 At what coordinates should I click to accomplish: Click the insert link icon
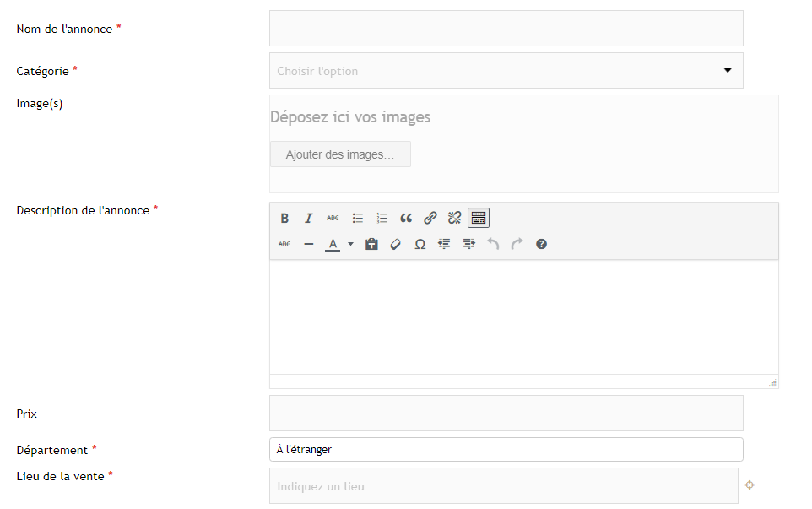coord(430,218)
